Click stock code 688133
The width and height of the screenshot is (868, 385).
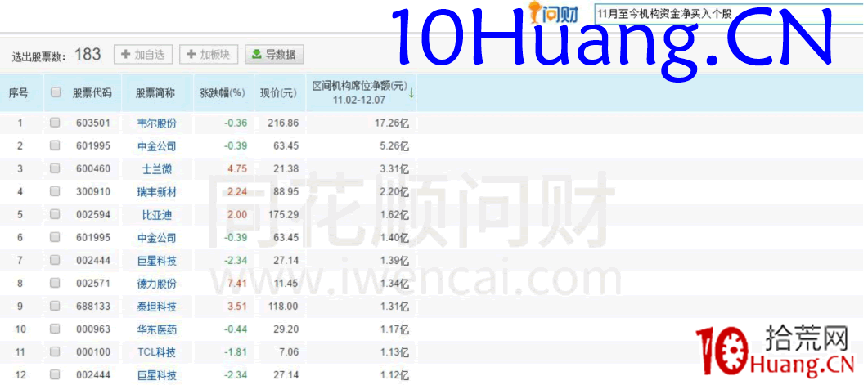pos(93,307)
